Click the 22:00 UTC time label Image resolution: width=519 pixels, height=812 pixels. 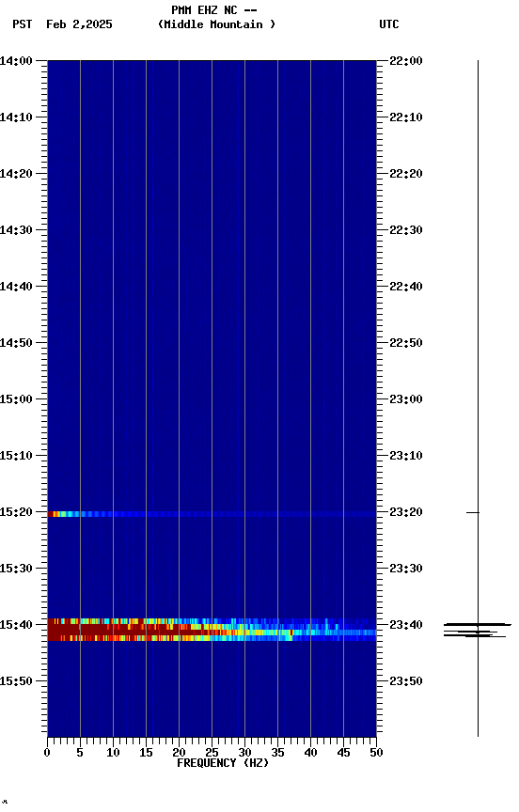(406, 61)
